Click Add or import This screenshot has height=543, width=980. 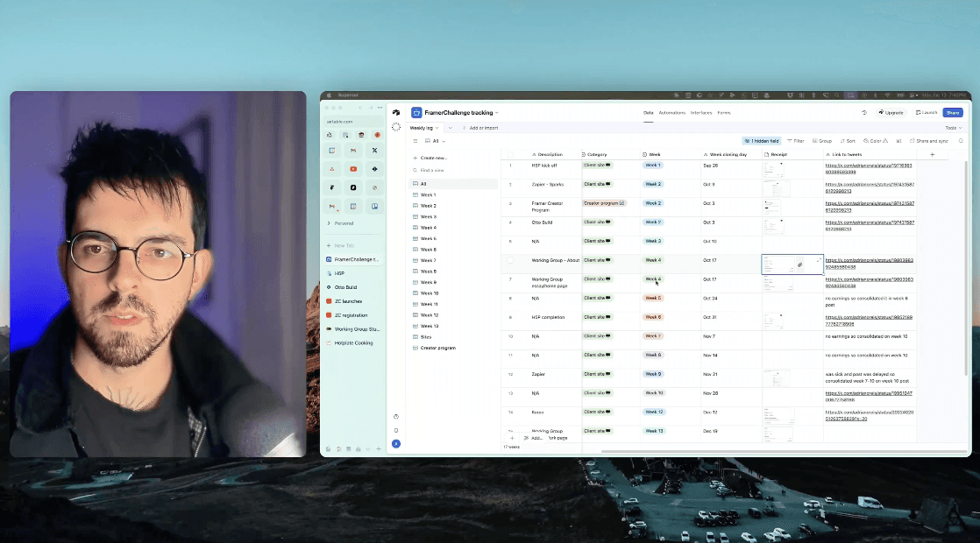[x=480, y=128]
